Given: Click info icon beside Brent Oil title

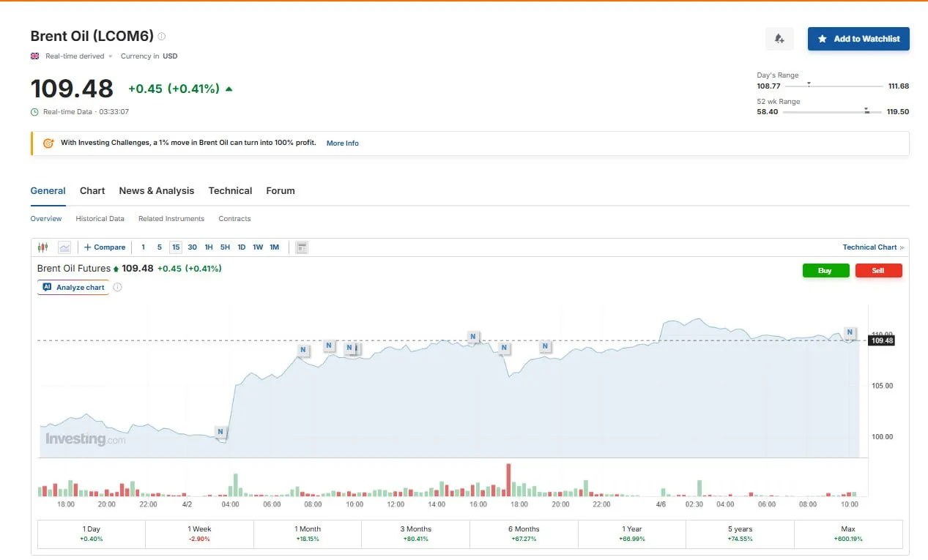Looking at the screenshot, I should click(162, 36).
